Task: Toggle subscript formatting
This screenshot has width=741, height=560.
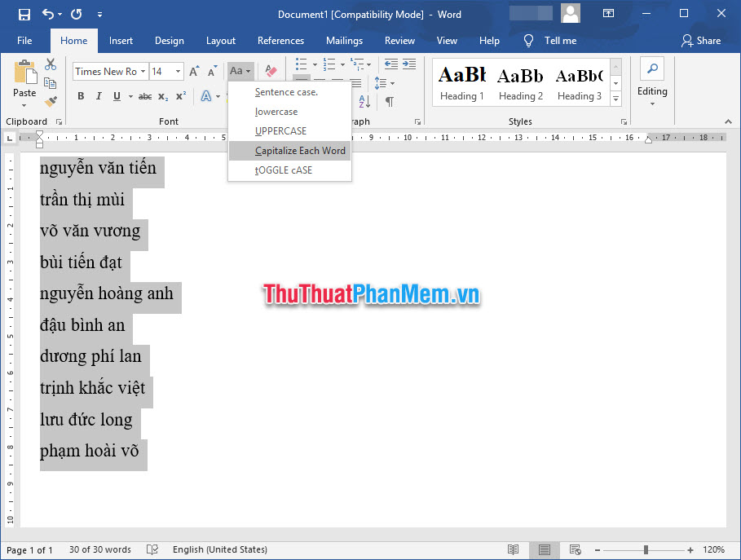Action: (x=164, y=96)
